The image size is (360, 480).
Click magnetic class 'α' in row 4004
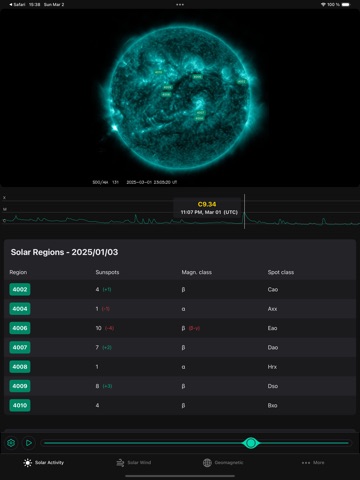(183, 309)
